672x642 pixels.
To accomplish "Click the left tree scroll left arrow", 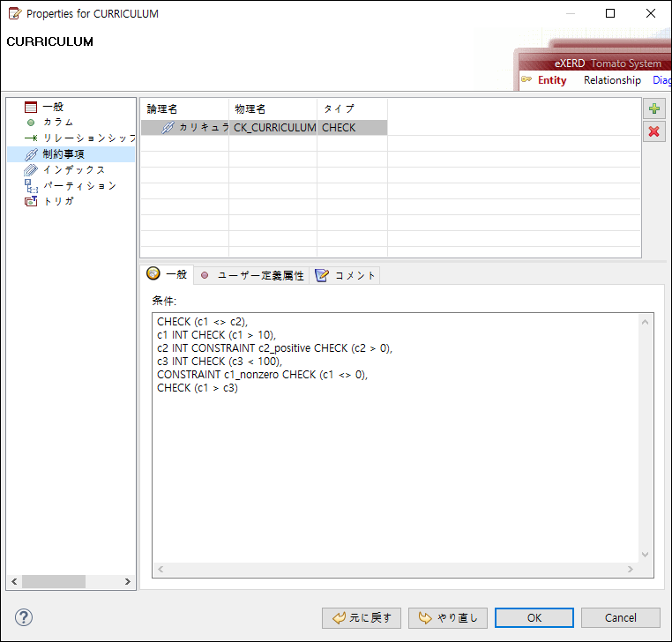I will pos(14,581).
